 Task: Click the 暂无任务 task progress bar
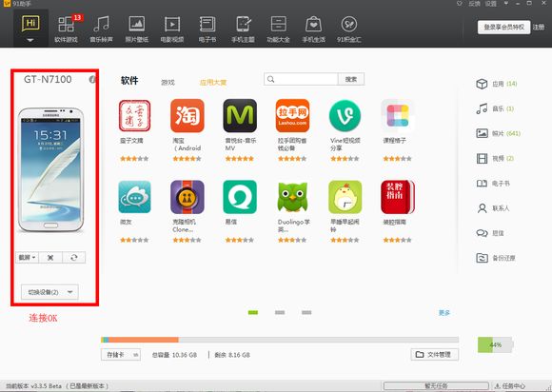click(x=436, y=386)
